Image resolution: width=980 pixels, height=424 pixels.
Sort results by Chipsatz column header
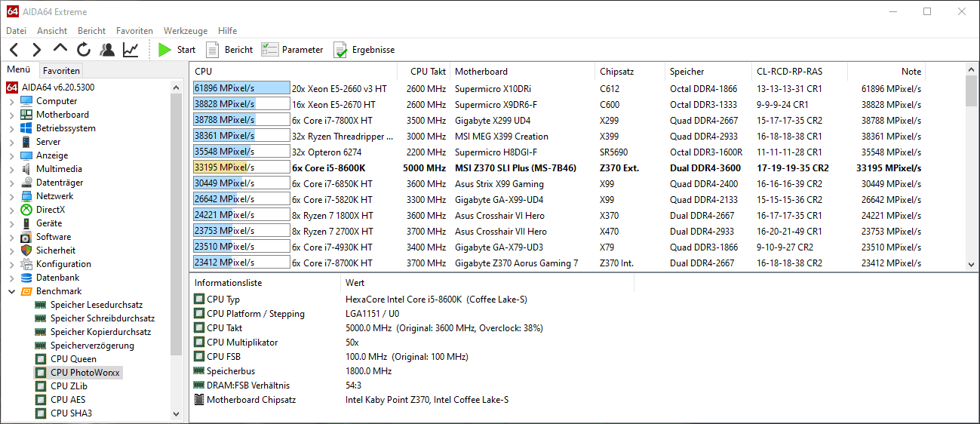pos(630,72)
